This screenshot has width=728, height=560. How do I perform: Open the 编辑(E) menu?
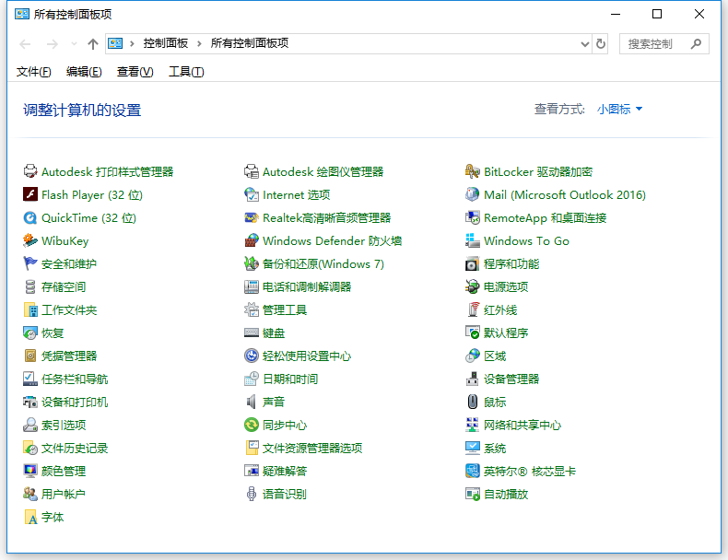(x=84, y=72)
